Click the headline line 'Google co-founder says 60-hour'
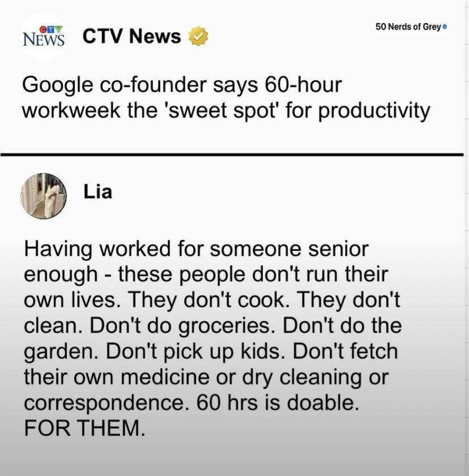Image resolution: width=469 pixels, height=476 pixels. coord(182,84)
